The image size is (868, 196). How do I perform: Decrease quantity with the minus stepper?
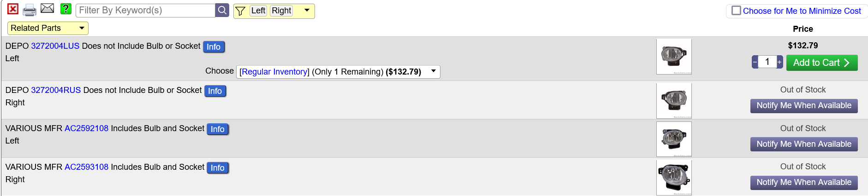(755, 62)
